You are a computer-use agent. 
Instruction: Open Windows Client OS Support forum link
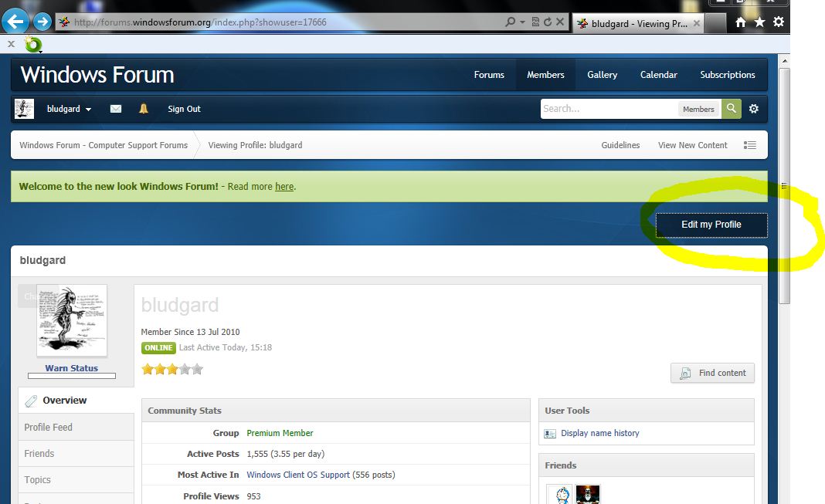click(x=298, y=475)
